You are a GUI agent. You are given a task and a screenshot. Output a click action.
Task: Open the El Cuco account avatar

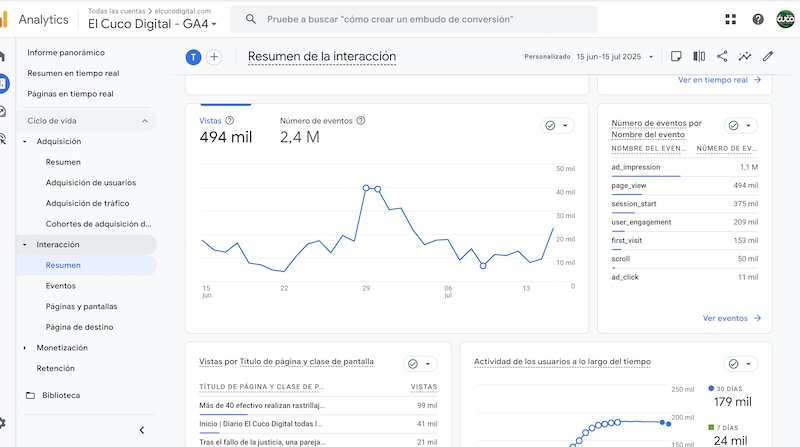click(785, 19)
